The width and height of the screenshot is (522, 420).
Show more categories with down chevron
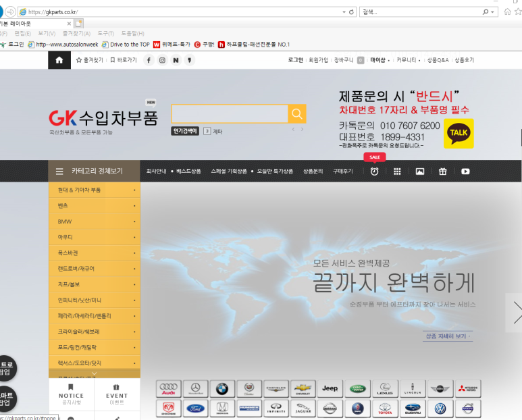tap(95, 373)
